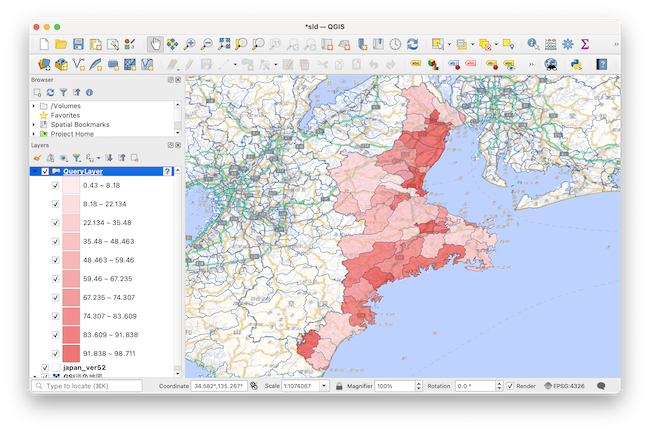The width and height of the screenshot is (650, 432).
Task: Open the Temporal Controller clock icon
Action: tap(395, 44)
